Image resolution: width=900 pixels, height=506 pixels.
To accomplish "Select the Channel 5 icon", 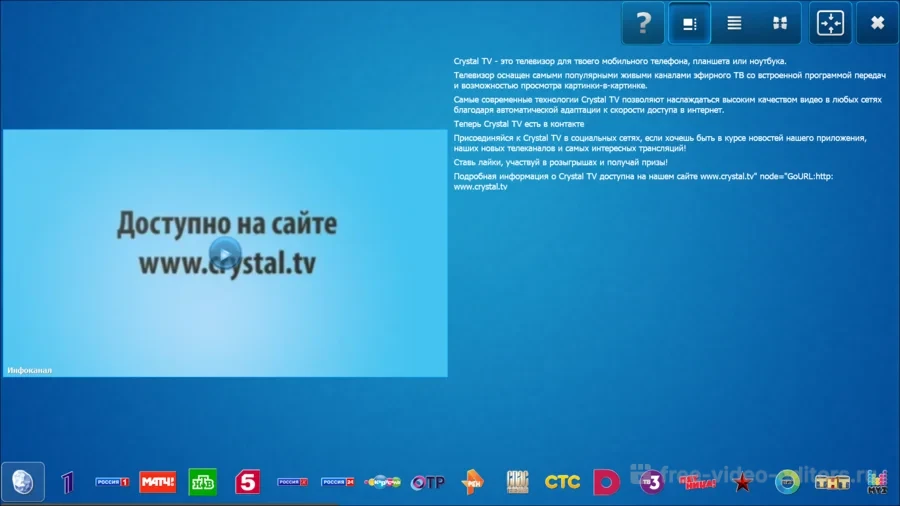I will click(x=247, y=482).
